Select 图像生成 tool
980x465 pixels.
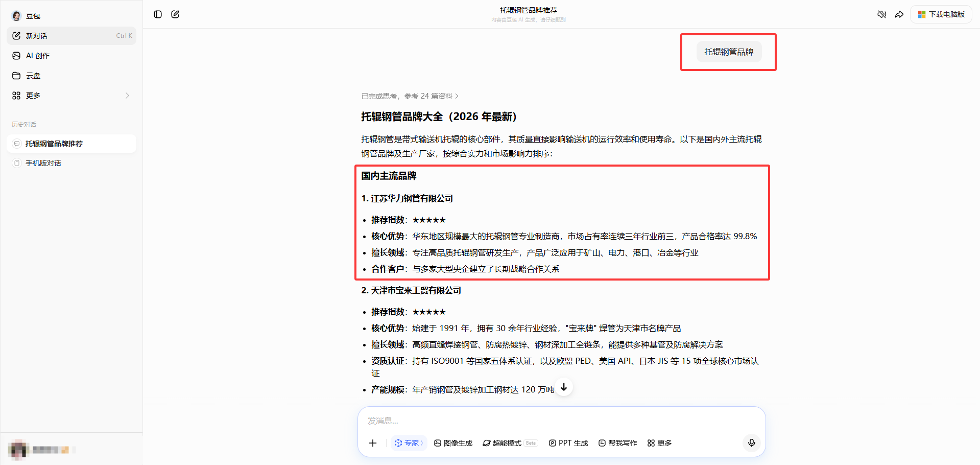pos(453,443)
